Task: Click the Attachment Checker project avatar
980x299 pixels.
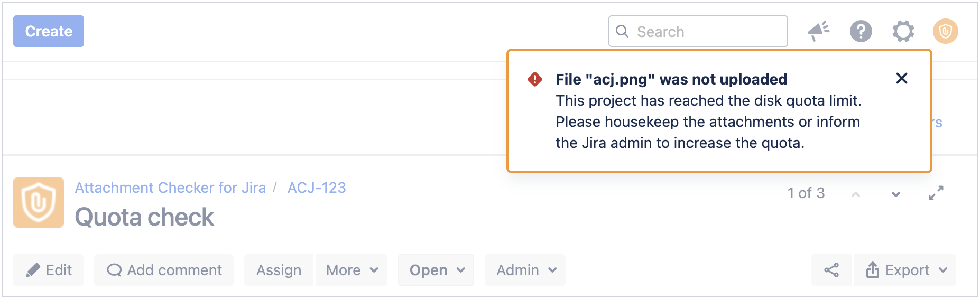Action: click(39, 202)
